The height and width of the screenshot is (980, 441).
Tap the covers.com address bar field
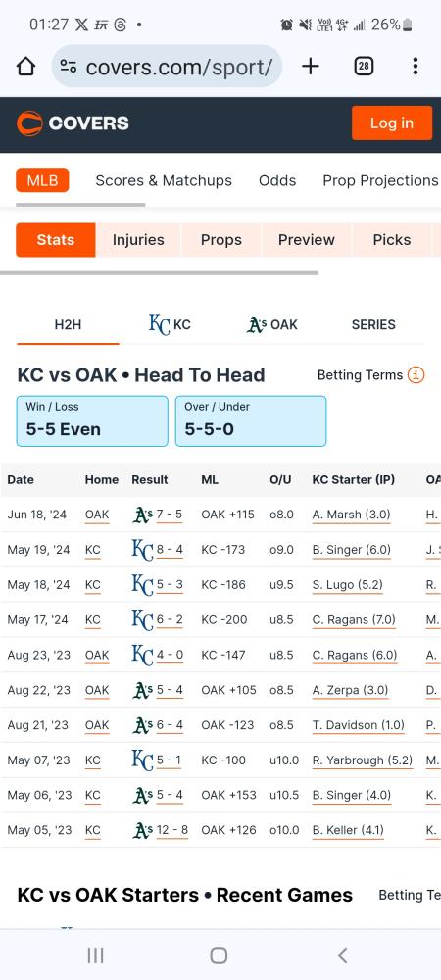(x=167, y=67)
